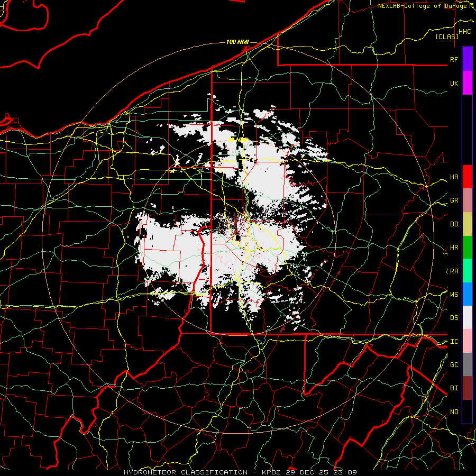The height and width of the screenshot is (476, 476).
Task: Click the 50 NMI range ring label
Action: click(x=237, y=140)
